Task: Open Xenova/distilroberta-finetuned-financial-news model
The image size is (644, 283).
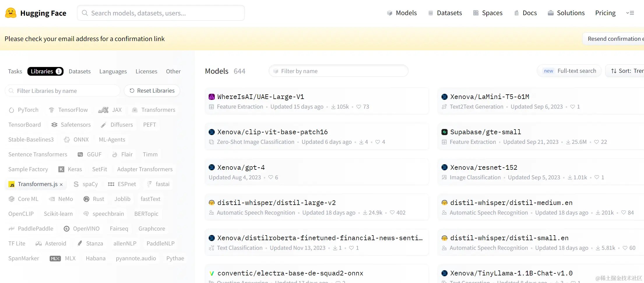Action: 317,243
